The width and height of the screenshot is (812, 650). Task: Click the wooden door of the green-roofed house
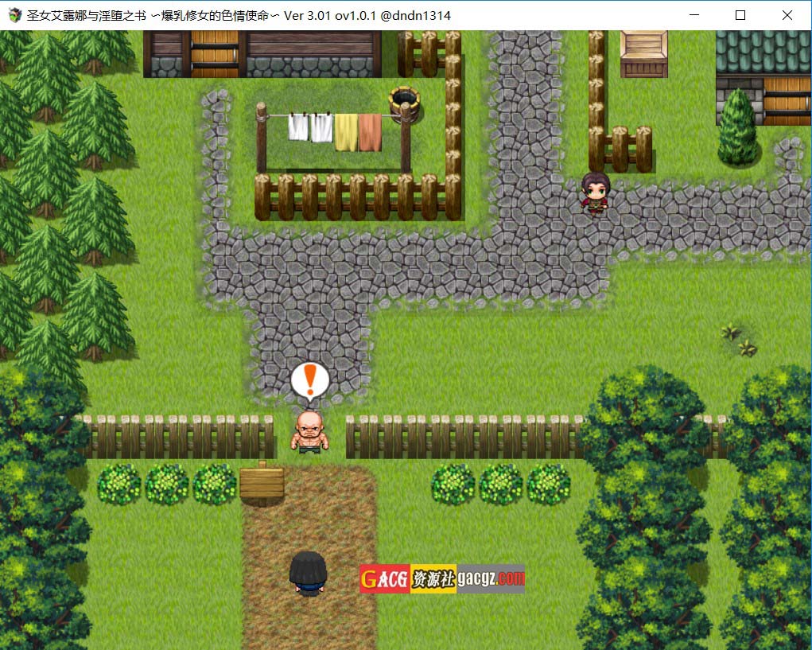click(787, 99)
